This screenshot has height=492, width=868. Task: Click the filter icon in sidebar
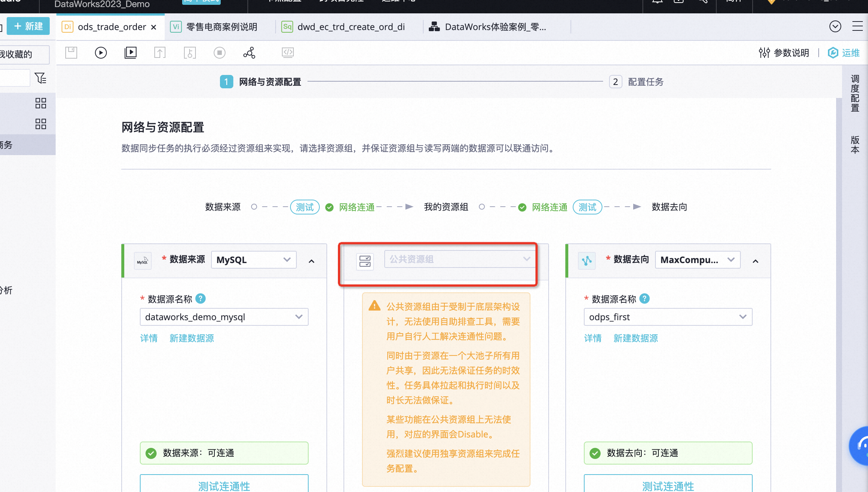tap(40, 78)
